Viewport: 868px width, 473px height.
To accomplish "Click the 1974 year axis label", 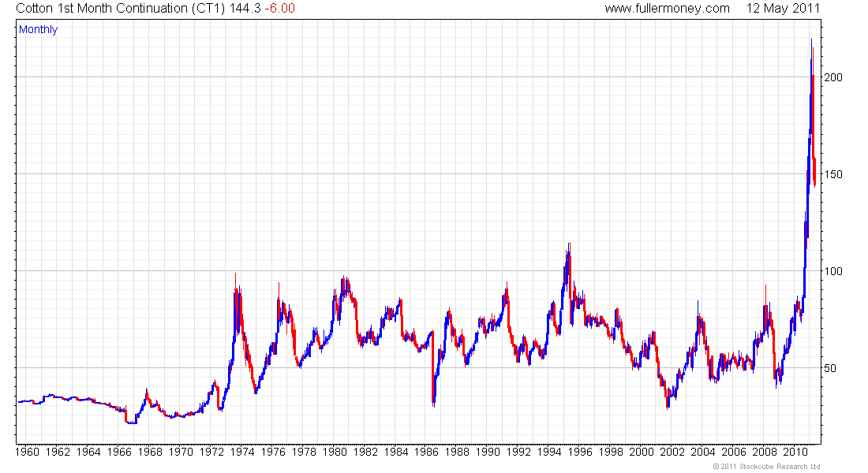I will [242, 452].
